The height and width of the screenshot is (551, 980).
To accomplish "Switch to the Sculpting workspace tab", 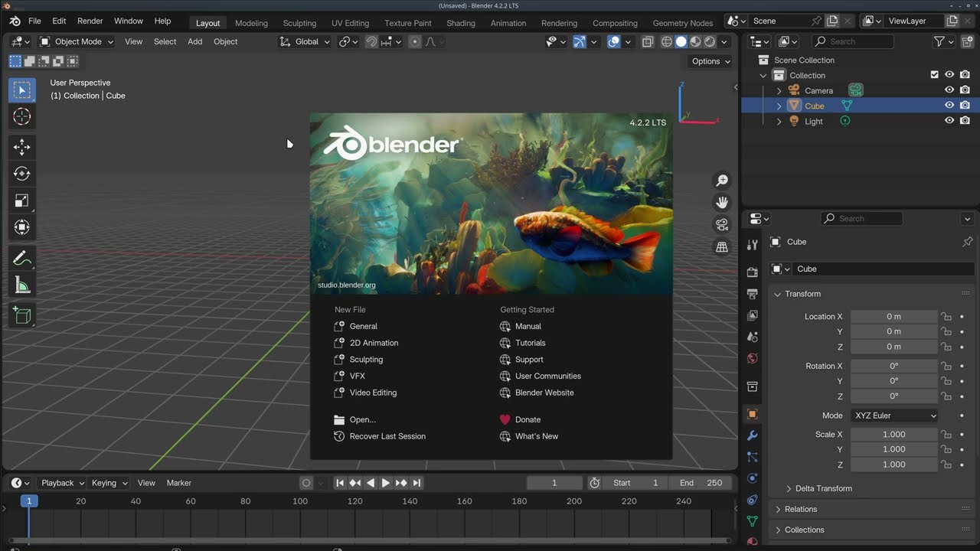I will click(x=299, y=23).
